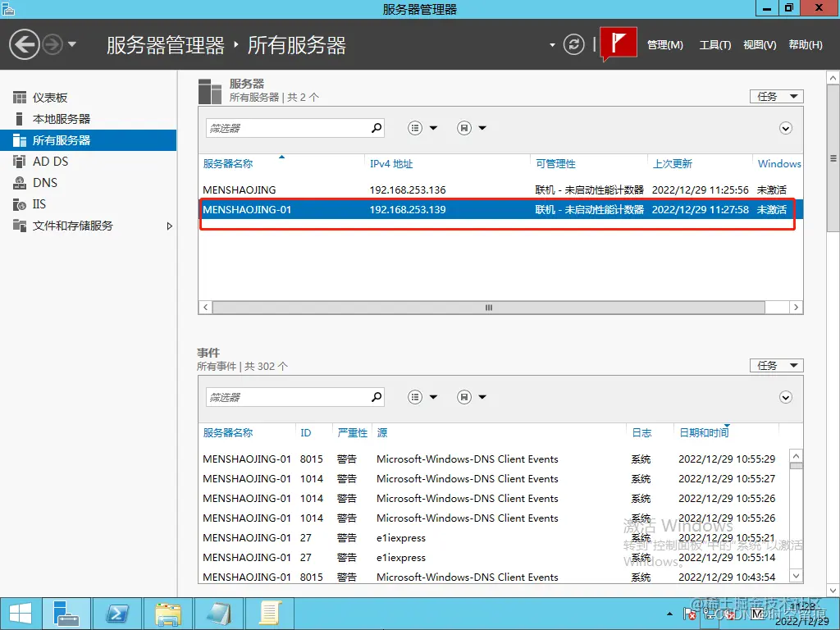This screenshot has height=630, width=840.
Task: Refresh Server Manager with the refresh icon
Action: pyautogui.click(x=573, y=44)
